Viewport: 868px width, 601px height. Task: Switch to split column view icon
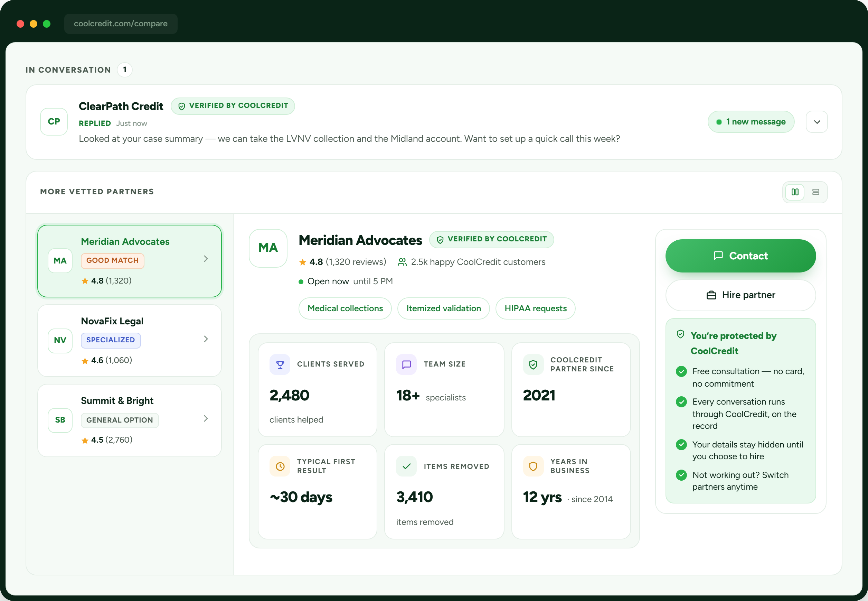click(795, 192)
